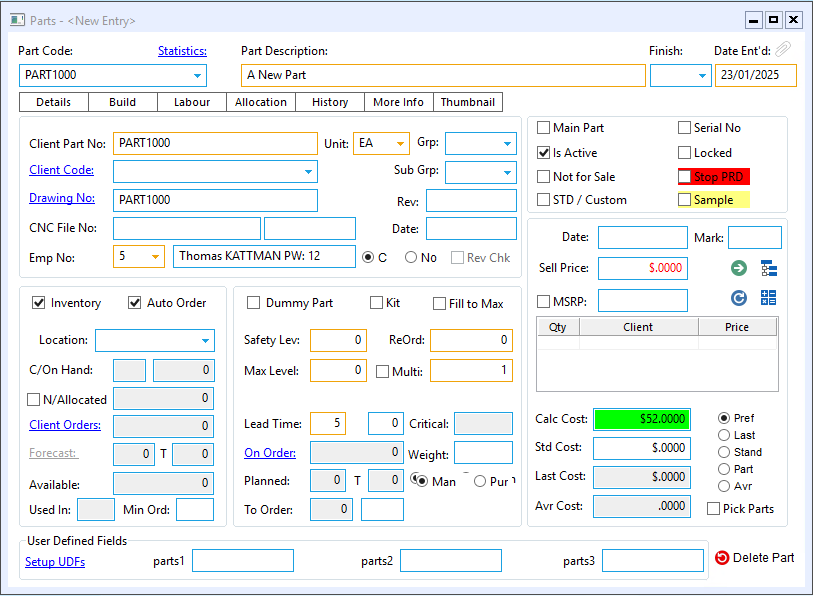Click the Std Cost input field
This screenshot has width=813, height=596.
tap(642, 448)
